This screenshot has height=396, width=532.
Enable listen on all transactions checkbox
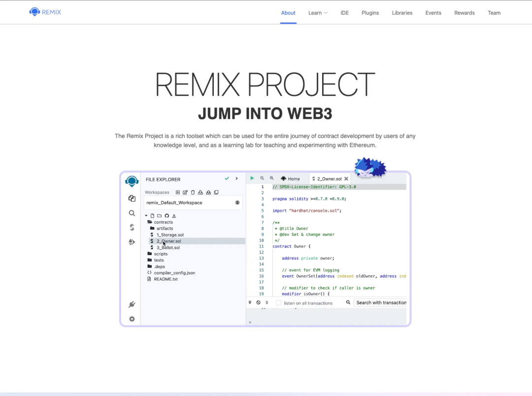(279, 303)
